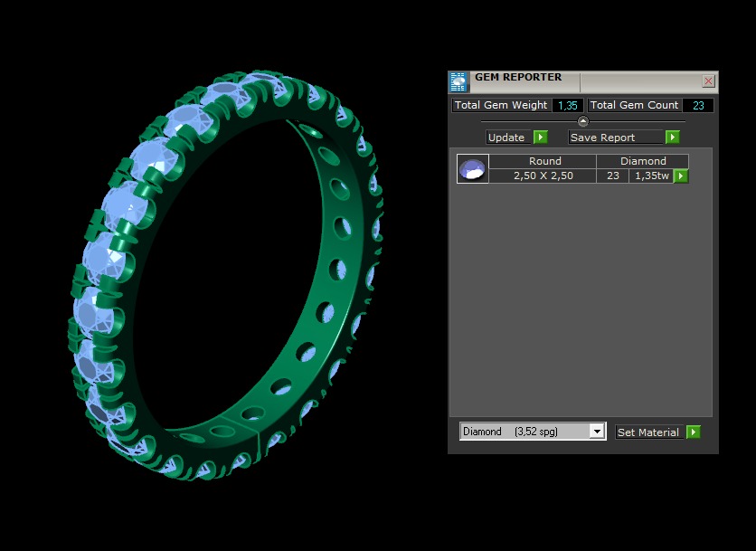Click the dropdown arrow of material list

tap(597, 432)
